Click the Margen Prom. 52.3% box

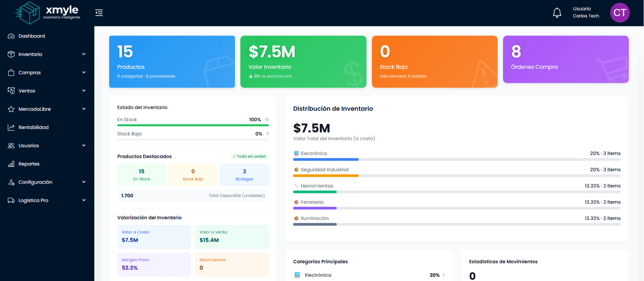point(154,265)
